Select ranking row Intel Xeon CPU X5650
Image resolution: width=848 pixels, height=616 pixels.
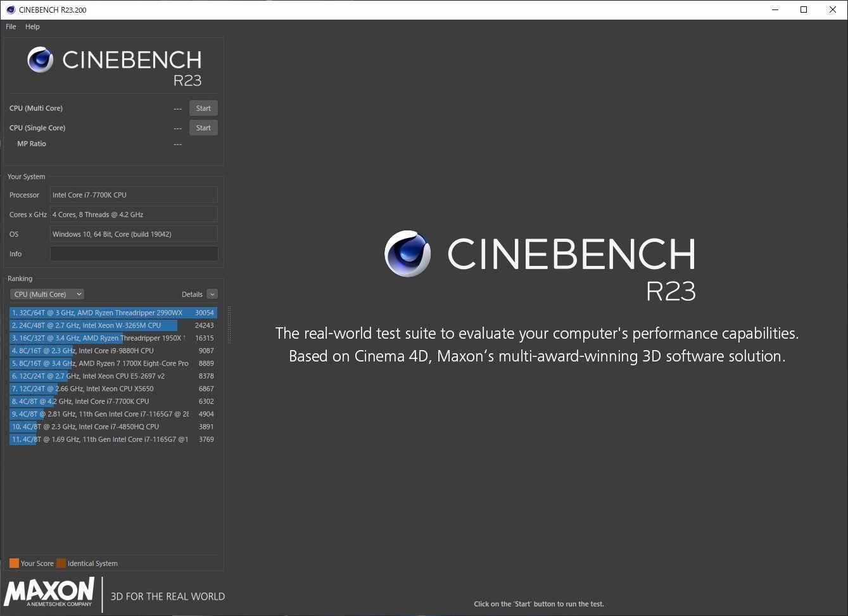point(113,389)
